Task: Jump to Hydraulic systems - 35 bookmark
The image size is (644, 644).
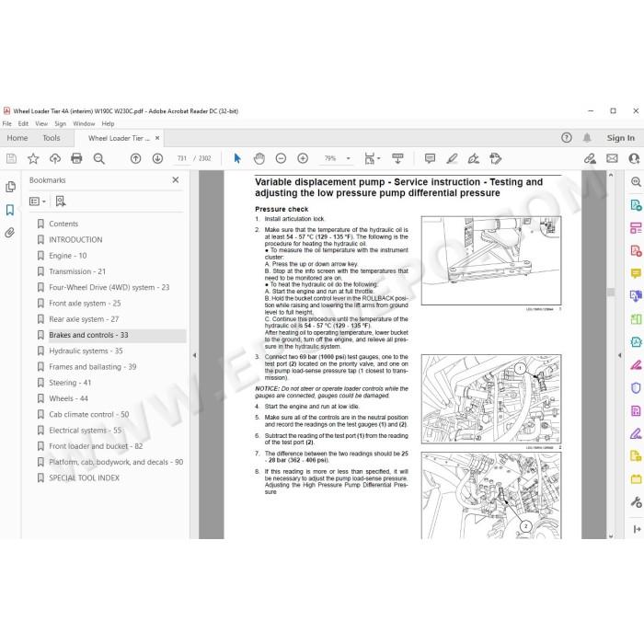Action: [86, 351]
